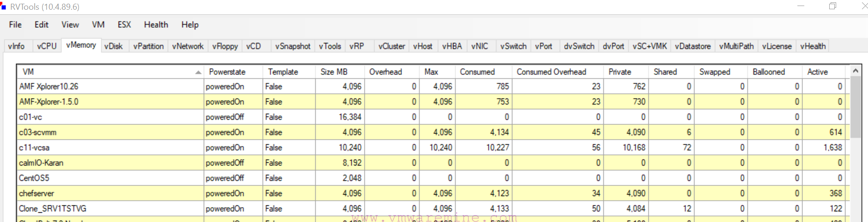The width and height of the screenshot is (868, 222).
Task: Open the ESX menu
Action: coord(124,25)
